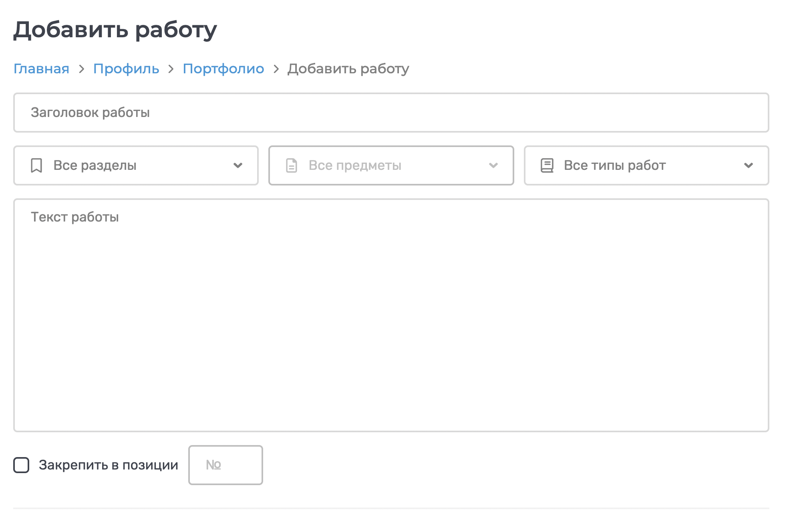Click the bookmark icon in Все разделы
Screen dimensions: 785x532
click(x=36, y=165)
